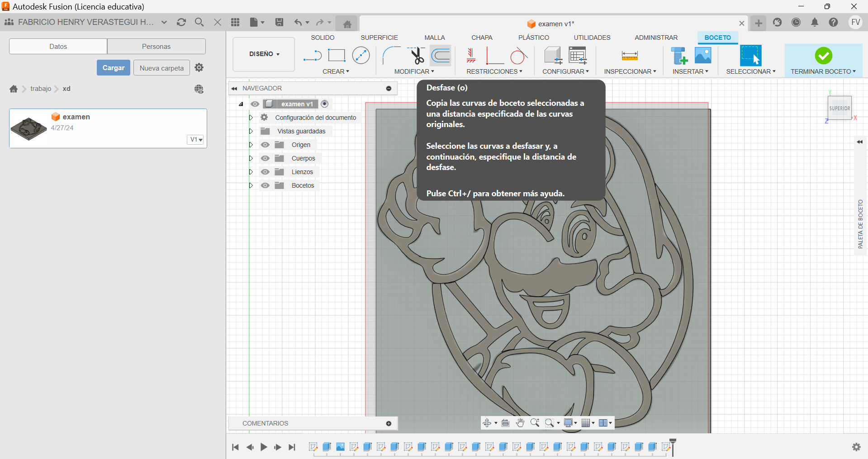Screen dimensions: 868x459
Task: Expand Vistas guardadas node
Action: (251, 131)
